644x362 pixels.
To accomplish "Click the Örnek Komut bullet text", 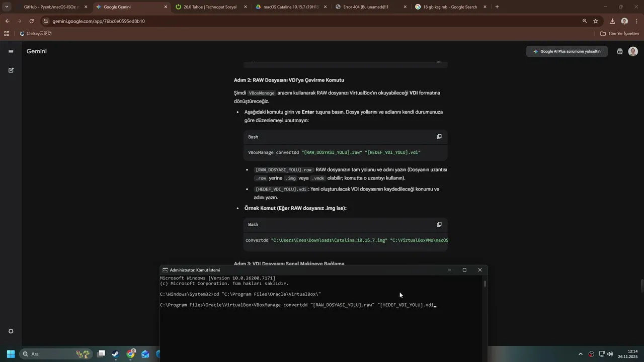I will pyautogui.click(x=295, y=208).
